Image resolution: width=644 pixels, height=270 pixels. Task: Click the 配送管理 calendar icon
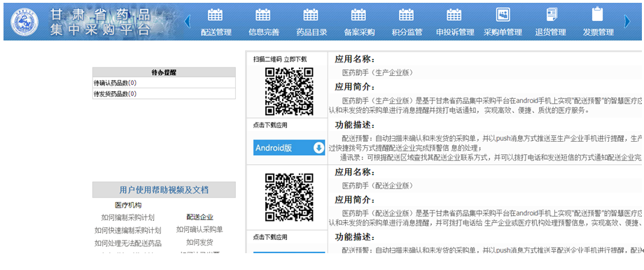[215, 15]
